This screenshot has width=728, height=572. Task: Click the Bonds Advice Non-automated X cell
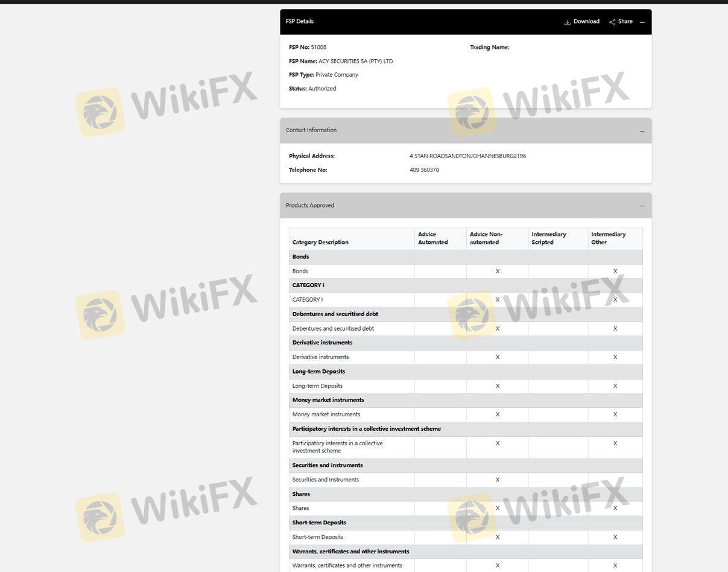click(x=498, y=272)
